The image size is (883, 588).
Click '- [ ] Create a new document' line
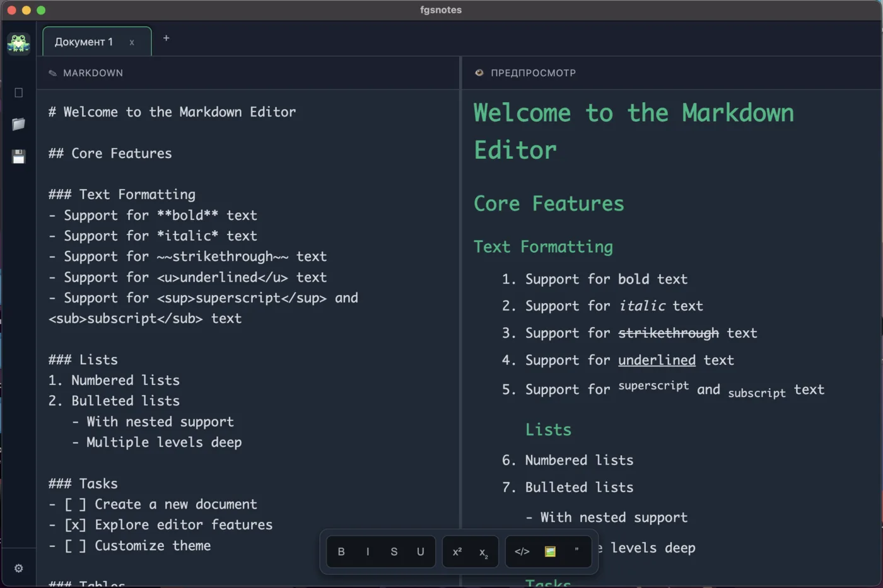pos(153,504)
